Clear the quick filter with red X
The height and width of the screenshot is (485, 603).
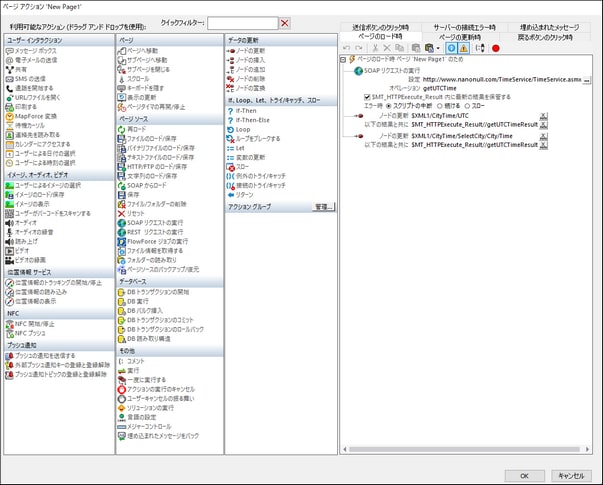[285, 23]
